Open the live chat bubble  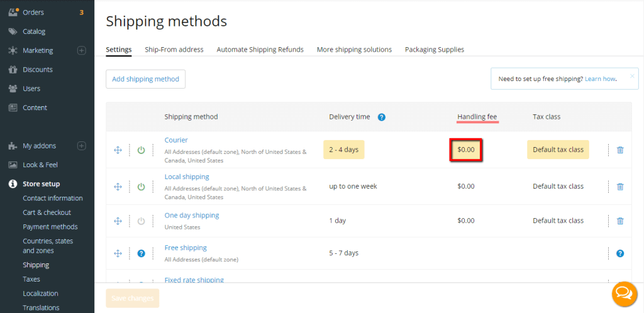[625, 294]
